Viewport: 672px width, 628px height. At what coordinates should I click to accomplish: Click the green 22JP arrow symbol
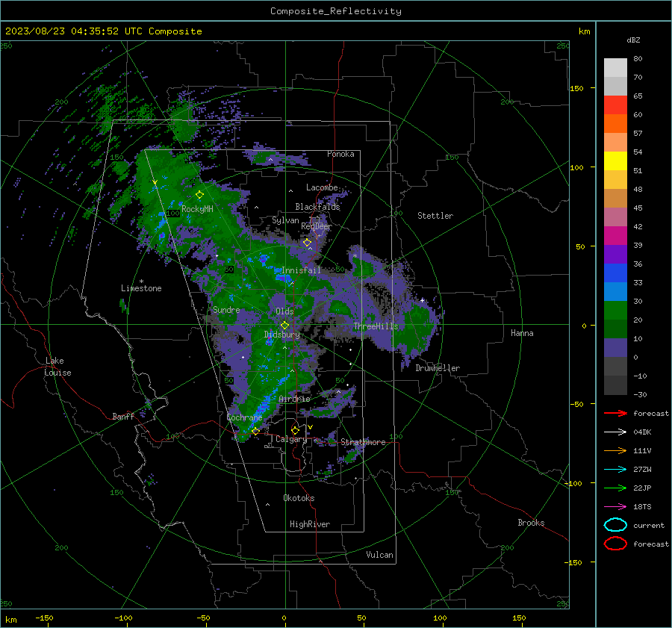point(615,488)
